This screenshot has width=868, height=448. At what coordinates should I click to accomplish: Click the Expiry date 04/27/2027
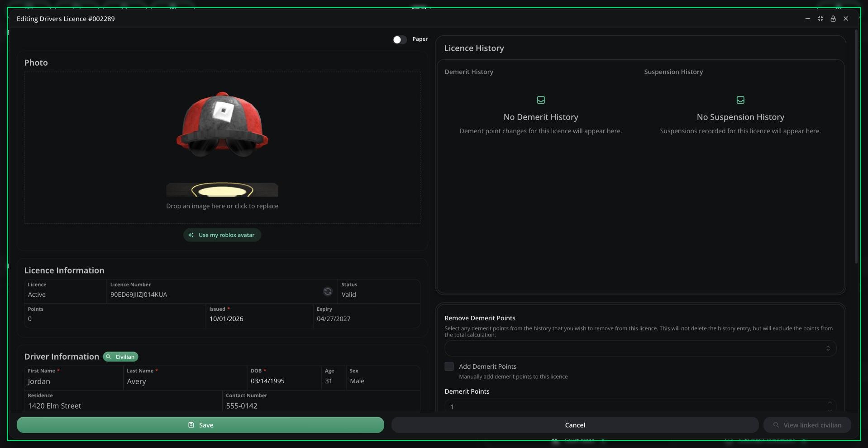point(367,316)
